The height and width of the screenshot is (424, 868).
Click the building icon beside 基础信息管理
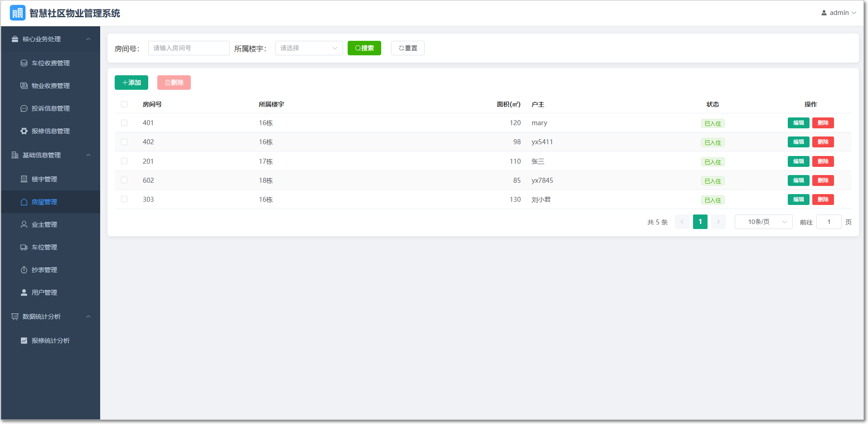tap(15, 155)
